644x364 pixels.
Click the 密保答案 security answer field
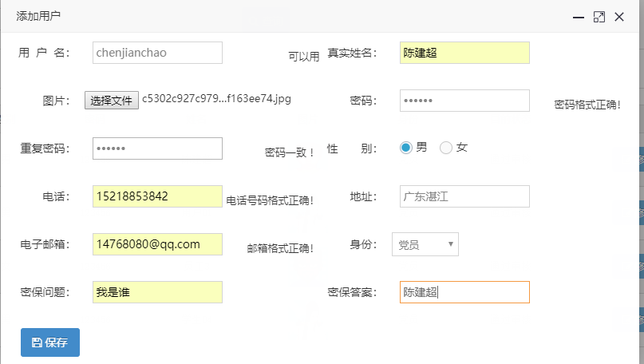(464, 292)
